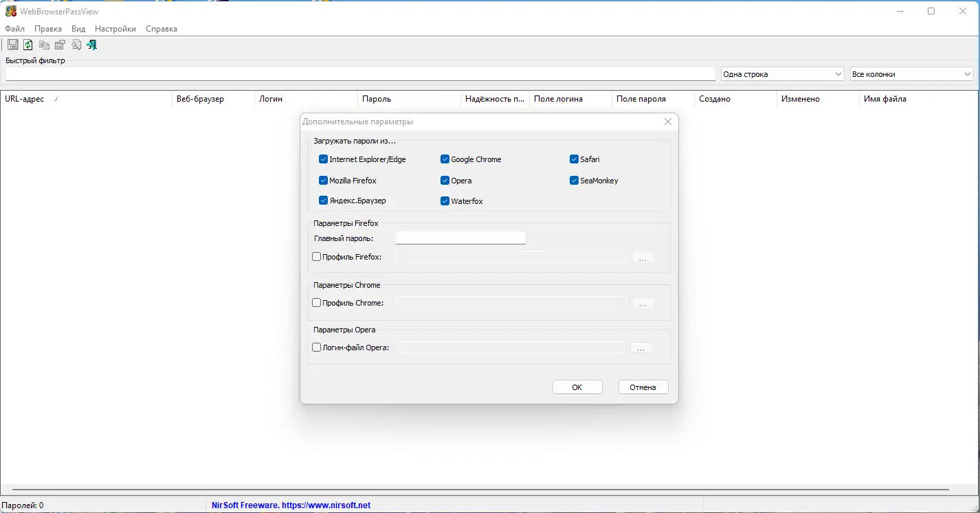Uncheck the Internet Explorer/Edge checkbox
This screenshot has height=513, width=980.
pos(323,159)
